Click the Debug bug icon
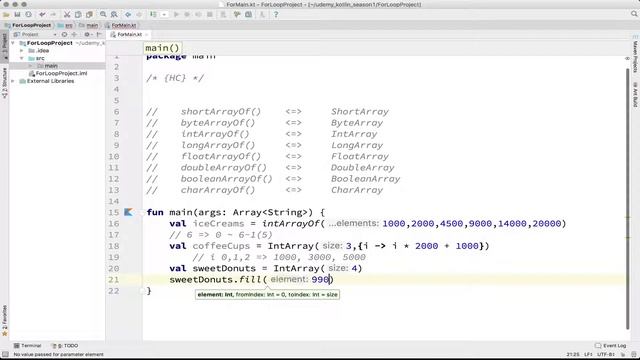This screenshot has width=640, height=360. point(187,15)
